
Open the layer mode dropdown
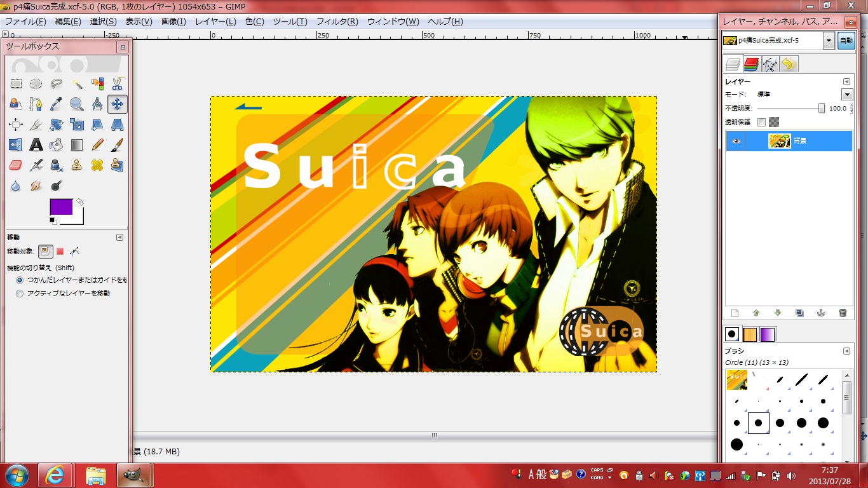click(x=847, y=94)
